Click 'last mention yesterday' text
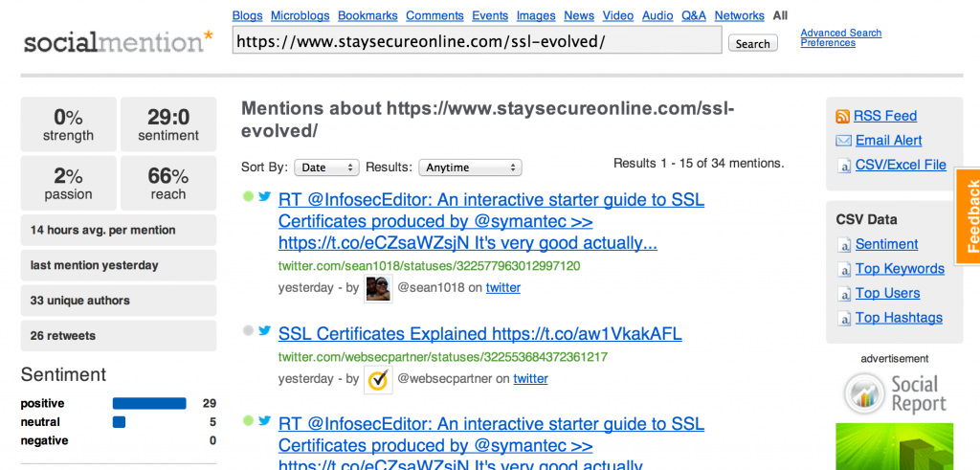Image resolution: width=980 pixels, height=470 pixels. (x=95, y=265)
